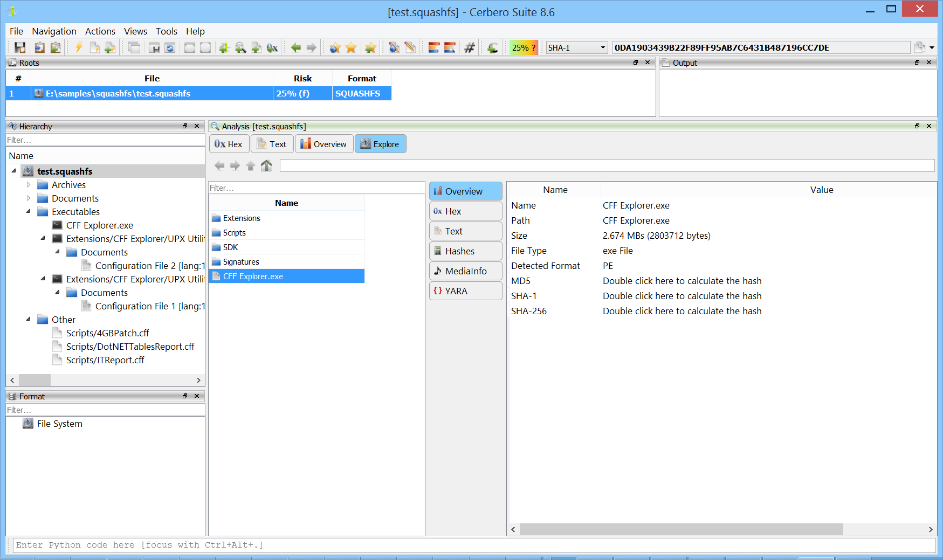Click the Python code input field
Viewport: 943px width, 560px height.
coord(473,545)
